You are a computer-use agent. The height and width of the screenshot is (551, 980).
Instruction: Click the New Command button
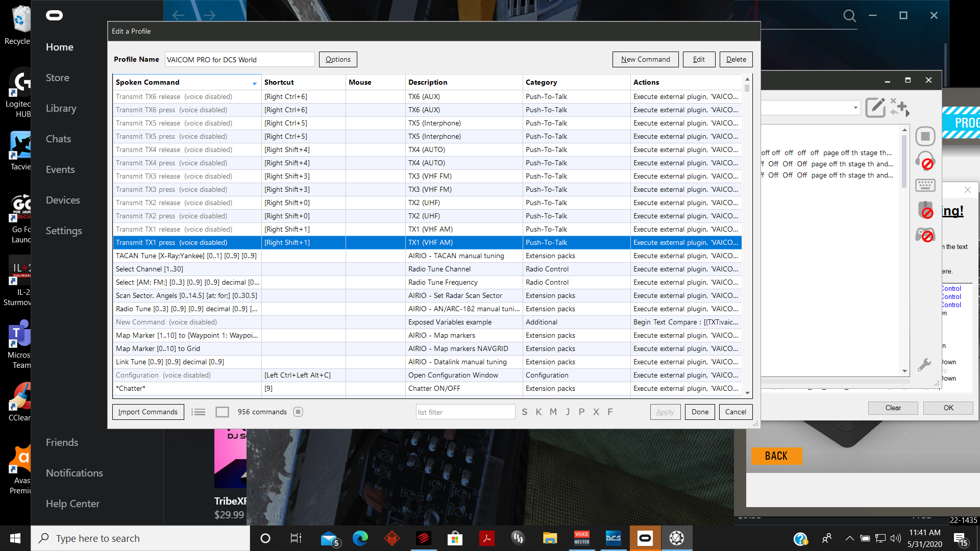pyautogui.click(x=645, y=59)
